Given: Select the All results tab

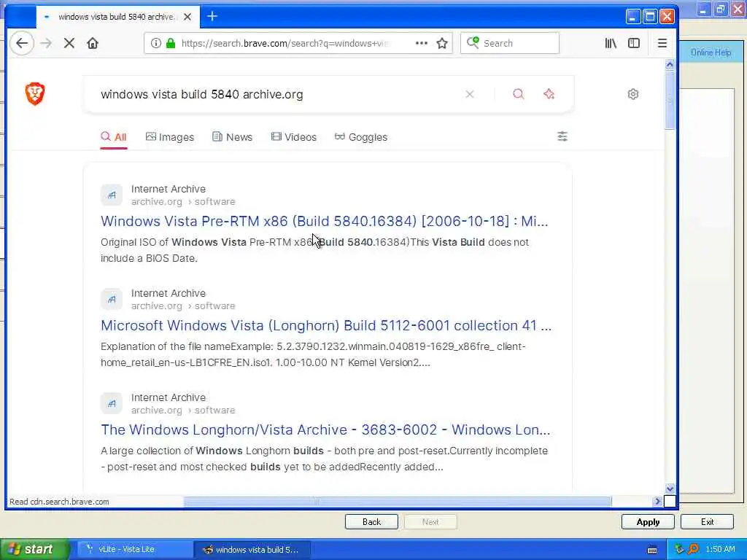Looking at the screenshot, I should [x=113, y=137].
